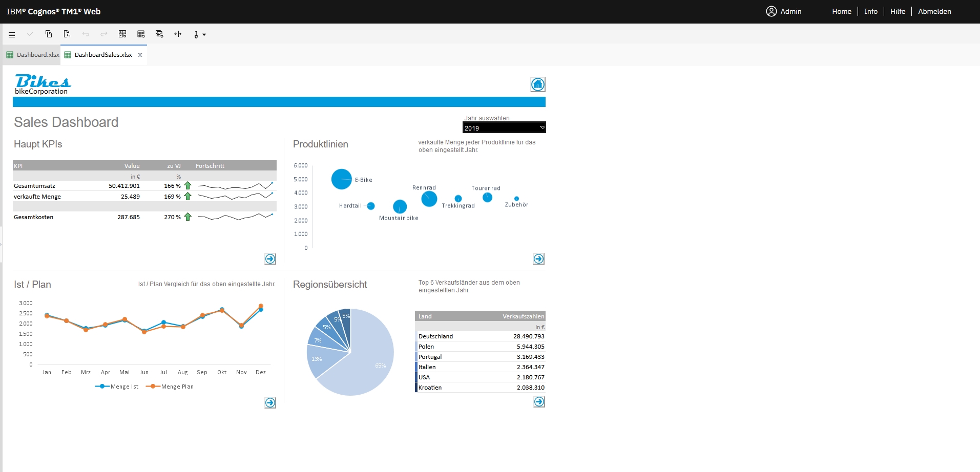Screen dimensions: 980x472
Task: Click the autofit column width icon
Action: (178, 34)
